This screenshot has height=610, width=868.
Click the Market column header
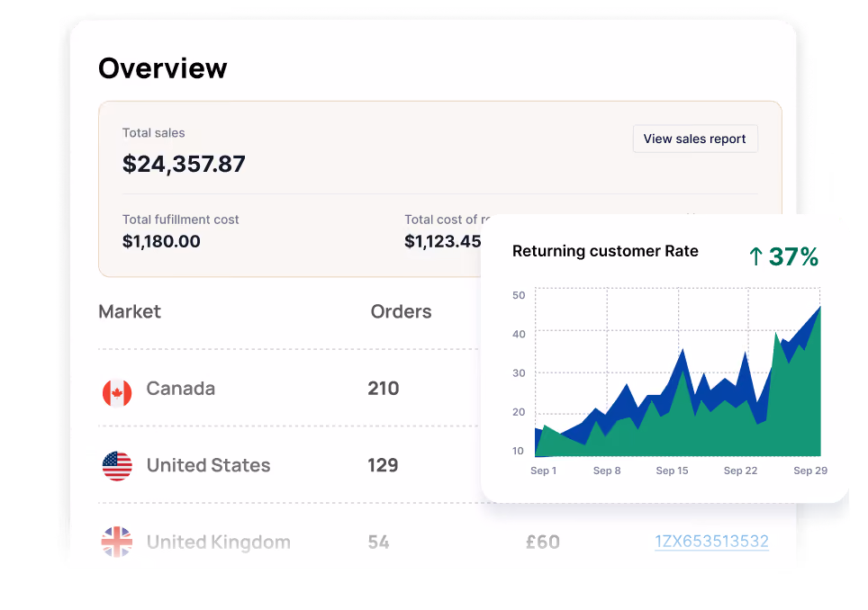(x=130, y=311)
